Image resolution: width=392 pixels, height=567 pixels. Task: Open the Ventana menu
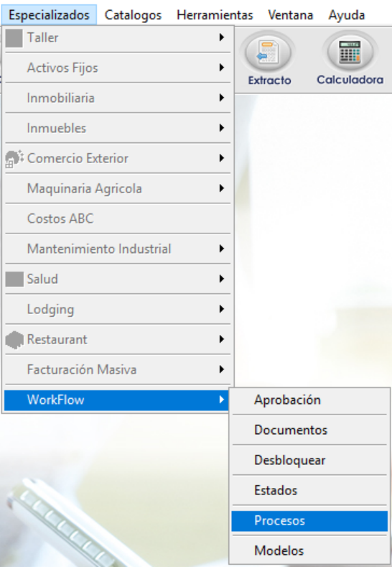(291, 15)
